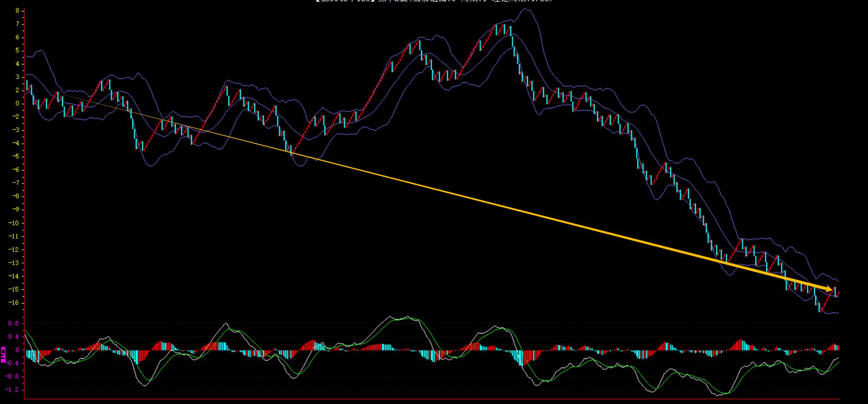Click the chart title text at top

[434, 1]
